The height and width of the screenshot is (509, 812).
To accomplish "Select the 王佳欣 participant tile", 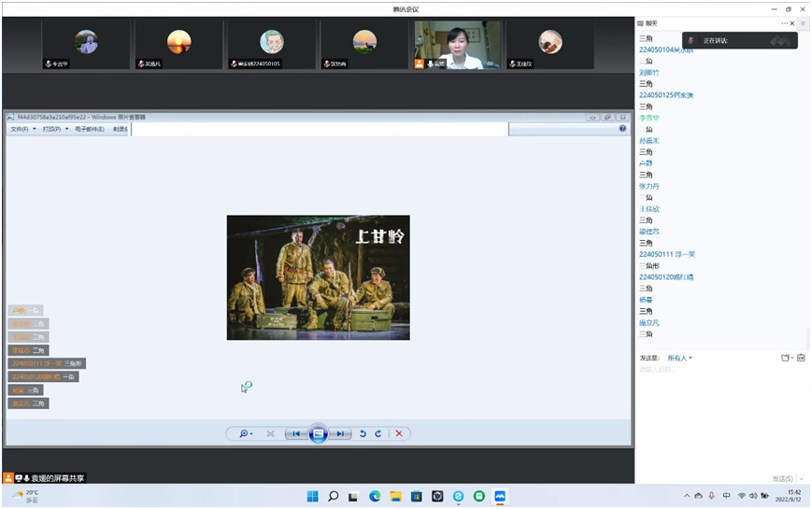I will [550, 45].
